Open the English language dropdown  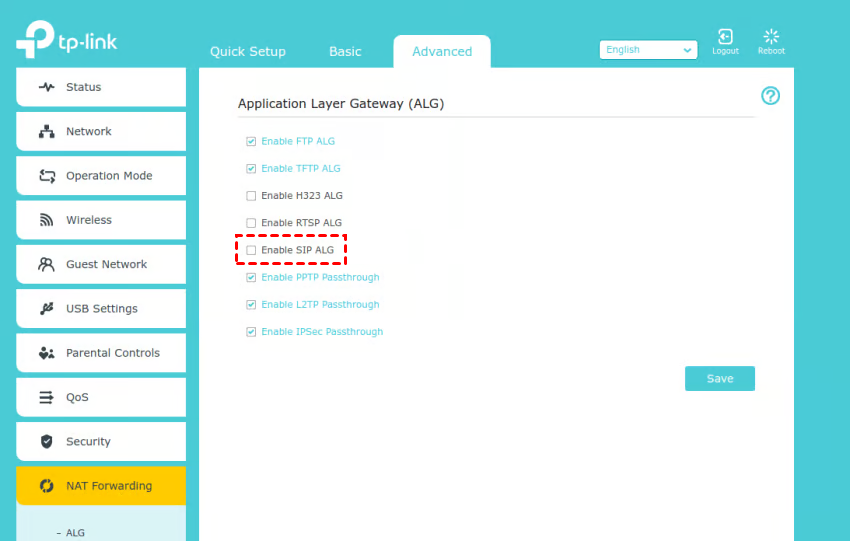[x=648, y=50]
